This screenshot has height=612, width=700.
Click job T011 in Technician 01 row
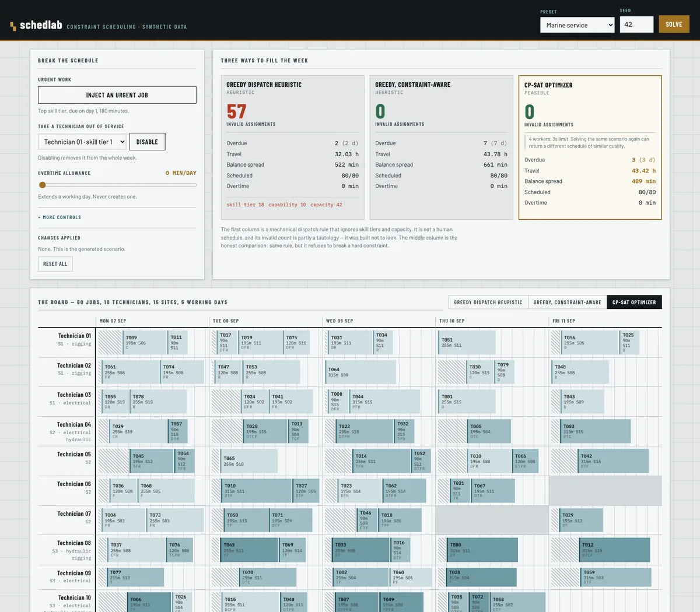pyautogui.click(x=178, y=343)
